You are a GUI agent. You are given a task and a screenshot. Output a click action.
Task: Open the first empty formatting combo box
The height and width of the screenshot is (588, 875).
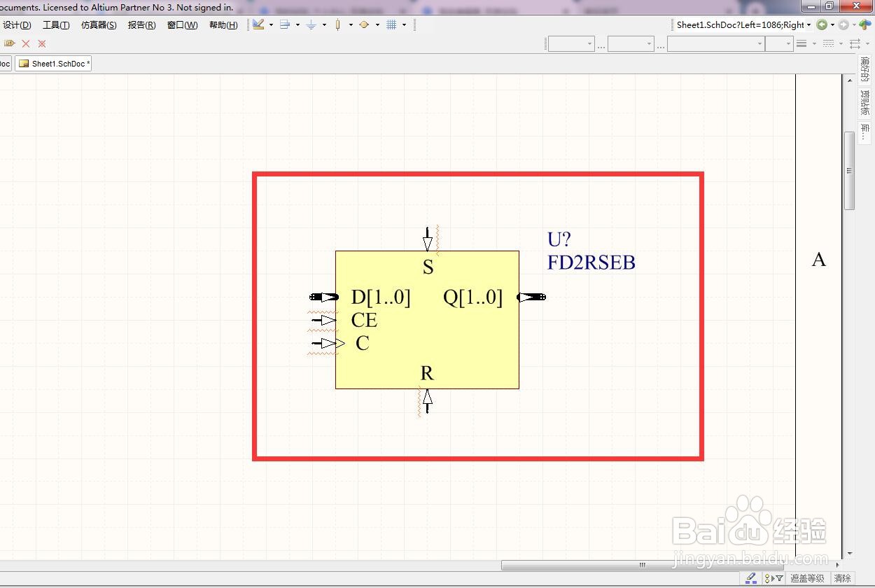coord(571,44)
